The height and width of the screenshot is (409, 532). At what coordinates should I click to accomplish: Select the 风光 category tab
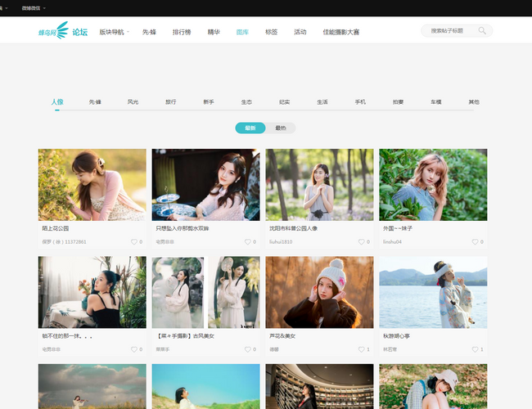tap(133, 102)
